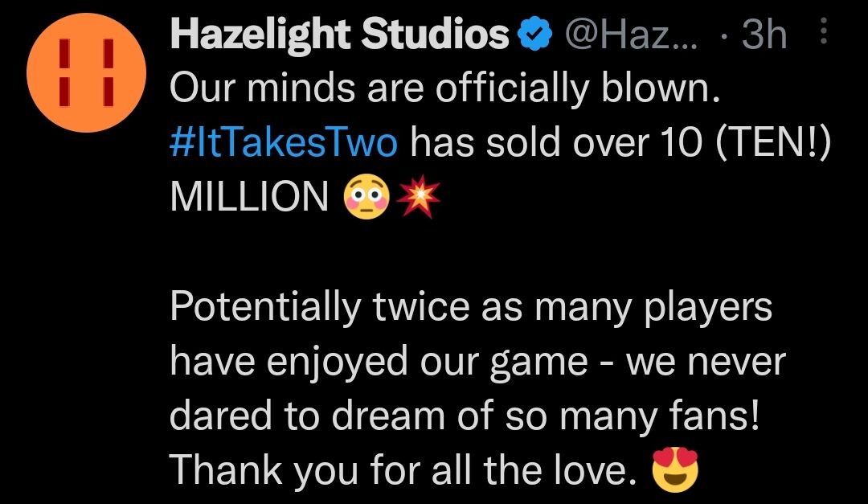Open the 3h timestamp link
The width and height of the screenshot is (868, 504).
[x=763, y=35]
